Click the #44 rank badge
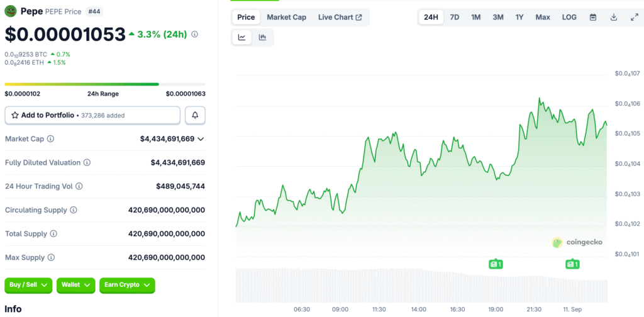 point(94,11)
